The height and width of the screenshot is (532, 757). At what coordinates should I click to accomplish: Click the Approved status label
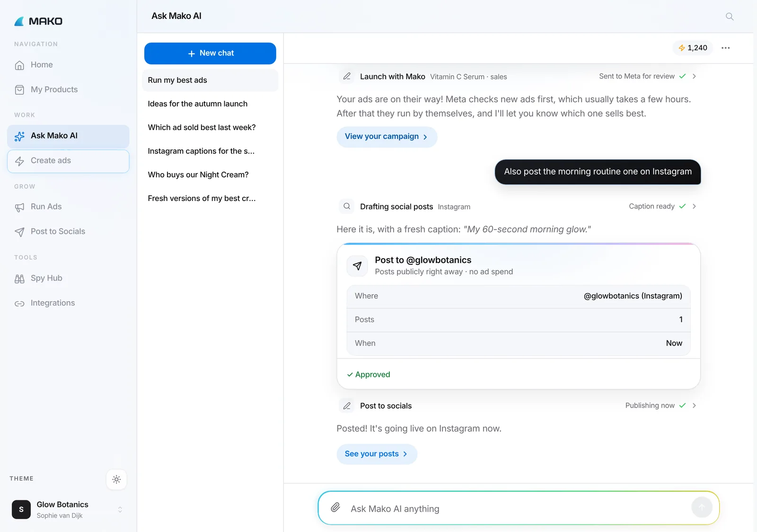click(369, 375)
